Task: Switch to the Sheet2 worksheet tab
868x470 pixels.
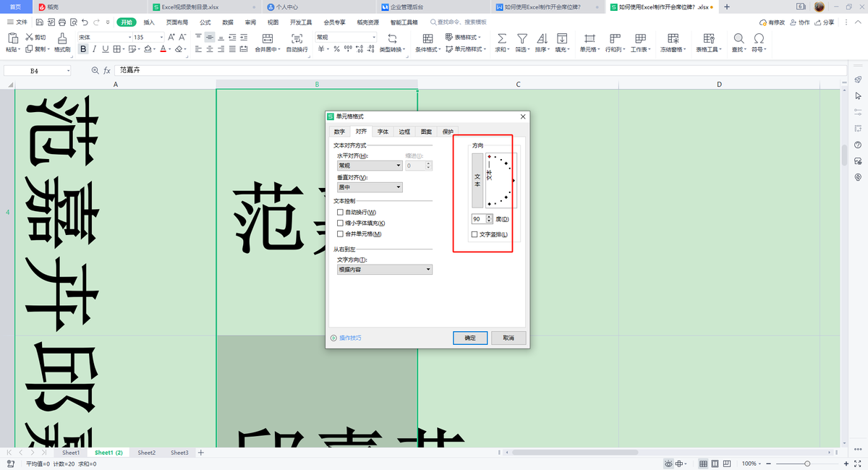Action: (x=147, y=453)
